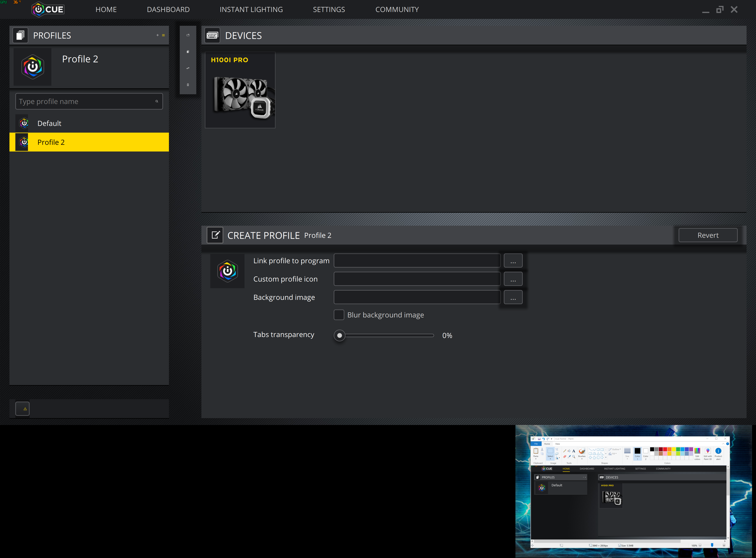Click the Profiles panel header icon

[x=20, y=35]
